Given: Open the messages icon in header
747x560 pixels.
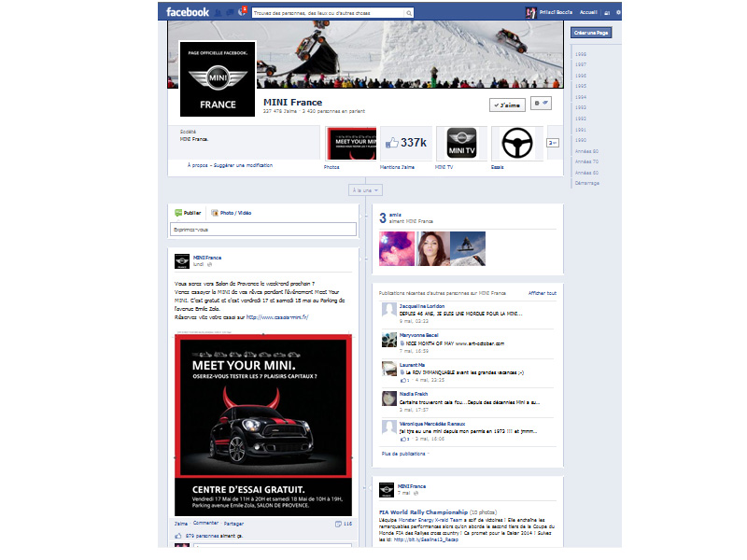Looking at the screenshot, I should tap(230, 13).
